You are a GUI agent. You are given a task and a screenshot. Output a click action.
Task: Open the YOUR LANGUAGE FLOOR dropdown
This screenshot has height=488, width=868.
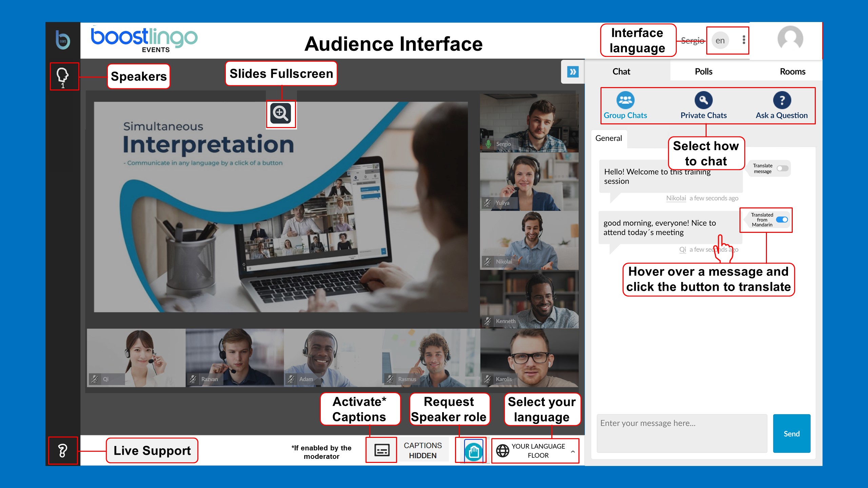pyautogui.click(x=536, y=451)
